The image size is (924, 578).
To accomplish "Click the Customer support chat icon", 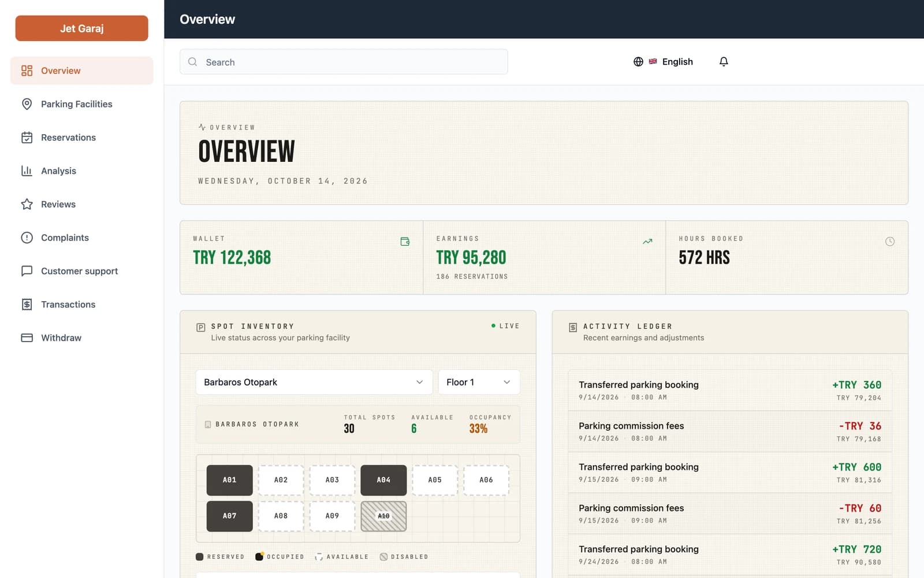I will coord(27,271).
